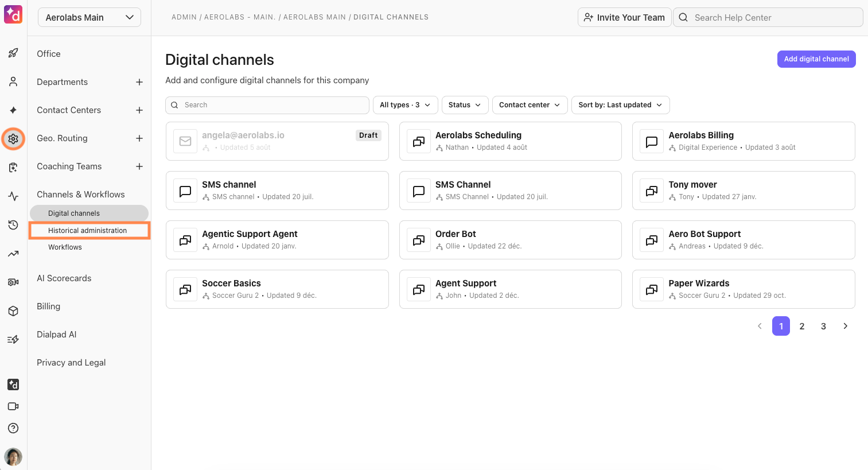Click the message bubble icon on Aerolabs Billing card

click(652, 141)
